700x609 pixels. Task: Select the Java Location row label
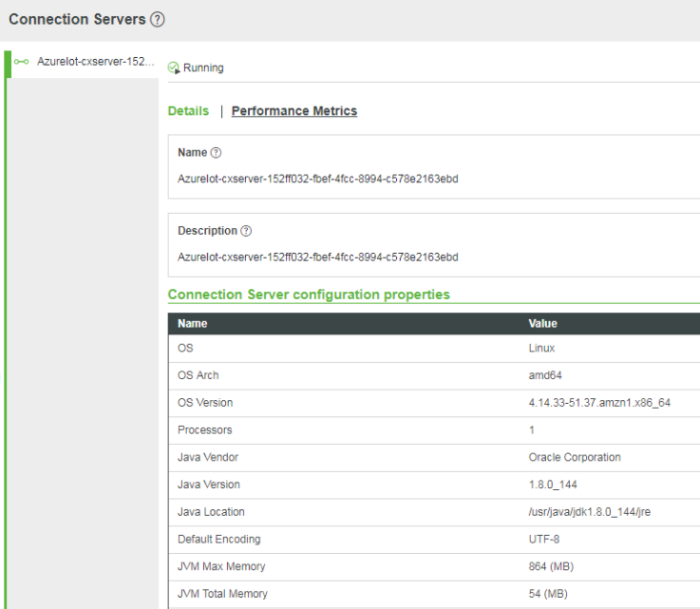(x=211, y=512)
